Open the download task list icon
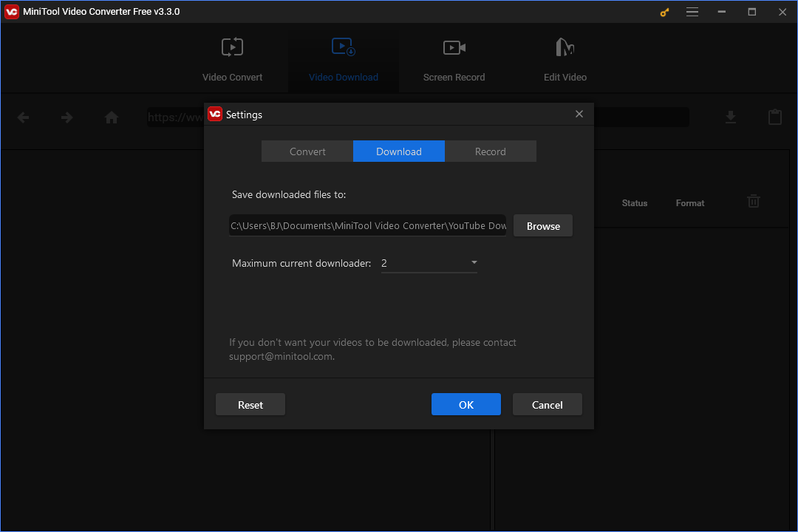The image size is (798, 532). 731,117
